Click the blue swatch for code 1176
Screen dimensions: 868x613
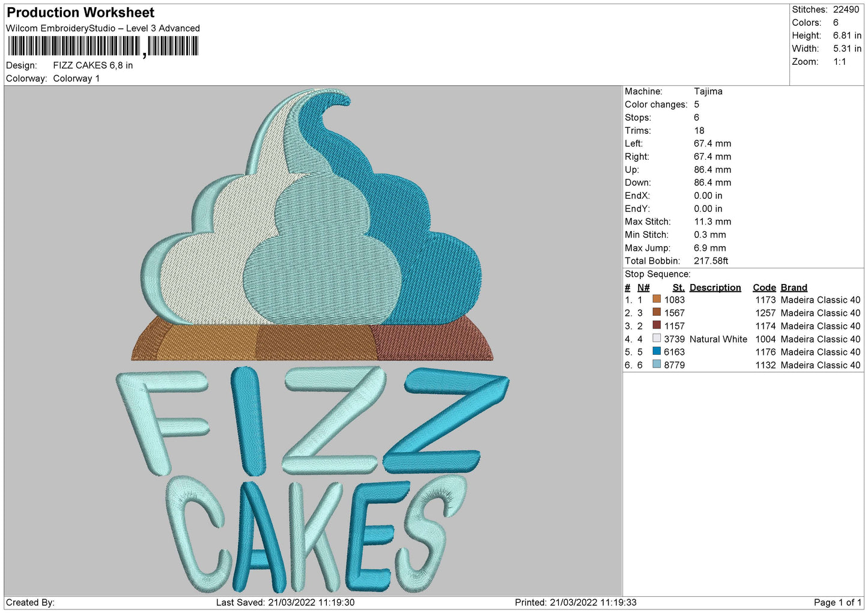tap(657, 352)
